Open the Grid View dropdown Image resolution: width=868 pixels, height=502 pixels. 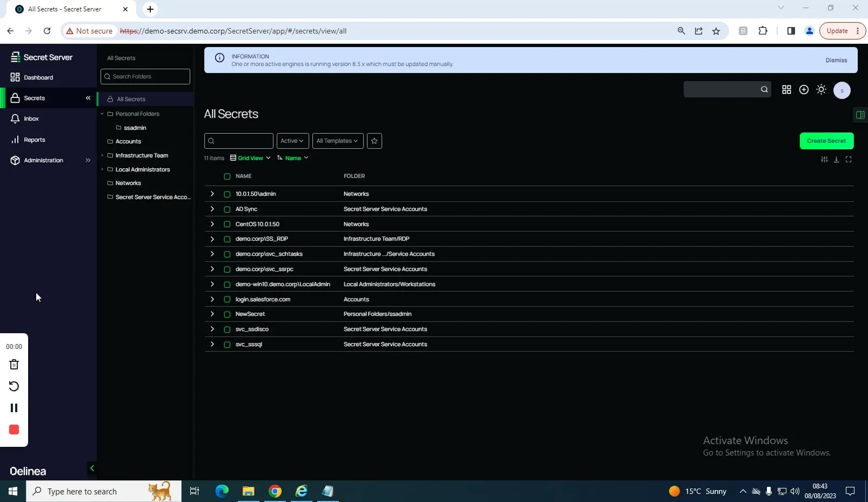click(x=250, y=158)
